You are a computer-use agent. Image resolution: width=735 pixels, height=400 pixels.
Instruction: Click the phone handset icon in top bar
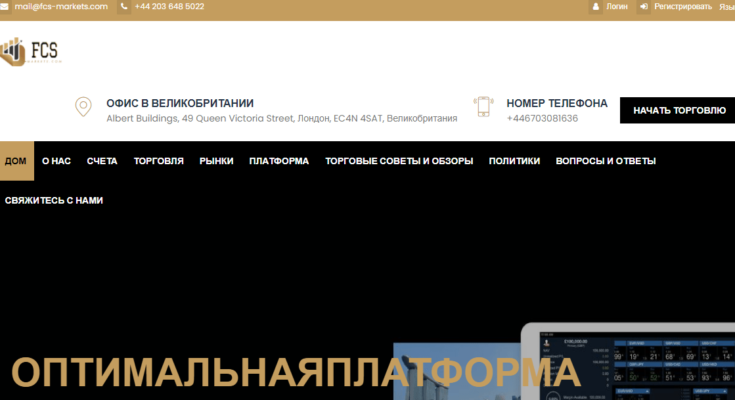click(x=124, y=7)
